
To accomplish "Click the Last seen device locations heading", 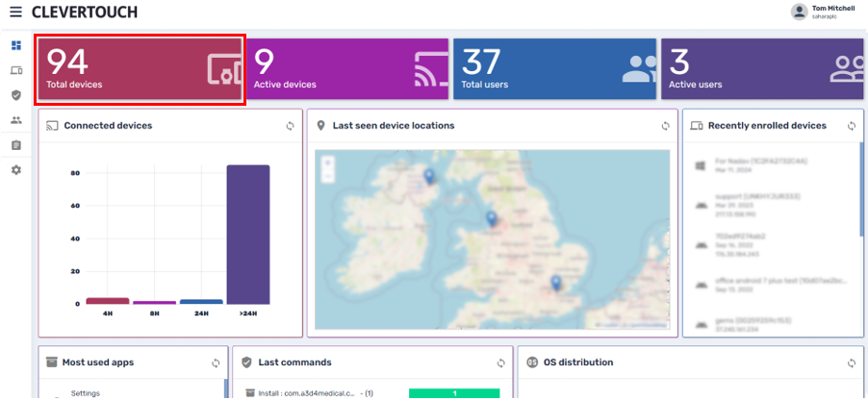I will click(x=394, y=126).
